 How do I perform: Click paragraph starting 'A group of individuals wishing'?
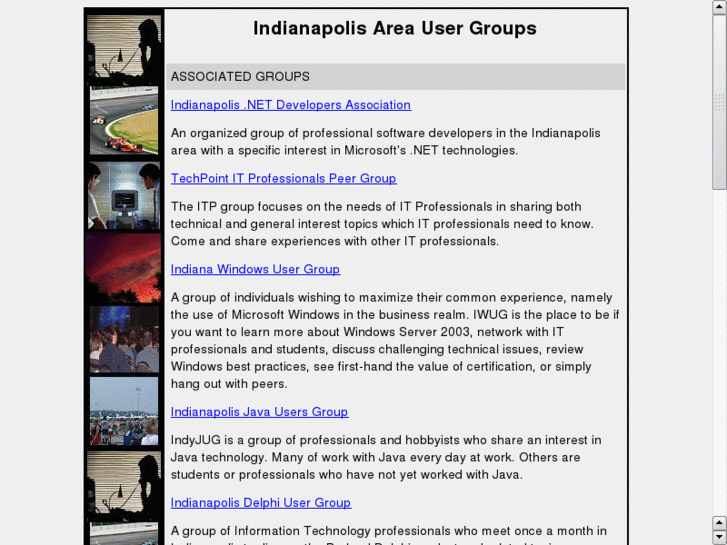[x=395, y=340]
